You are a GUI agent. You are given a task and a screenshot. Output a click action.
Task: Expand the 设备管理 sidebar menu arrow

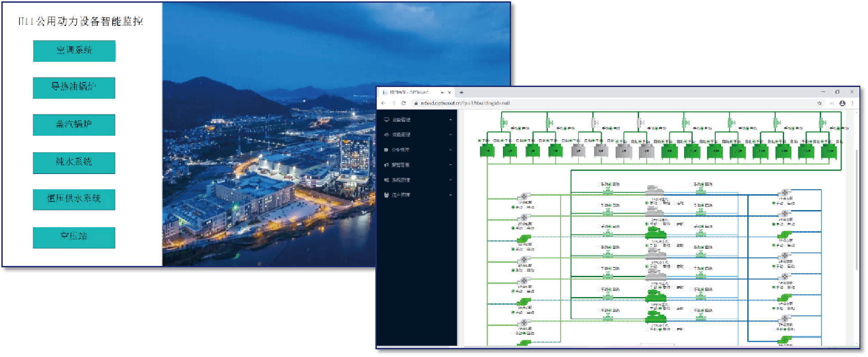pyautogui.click(x=450, y=120)
